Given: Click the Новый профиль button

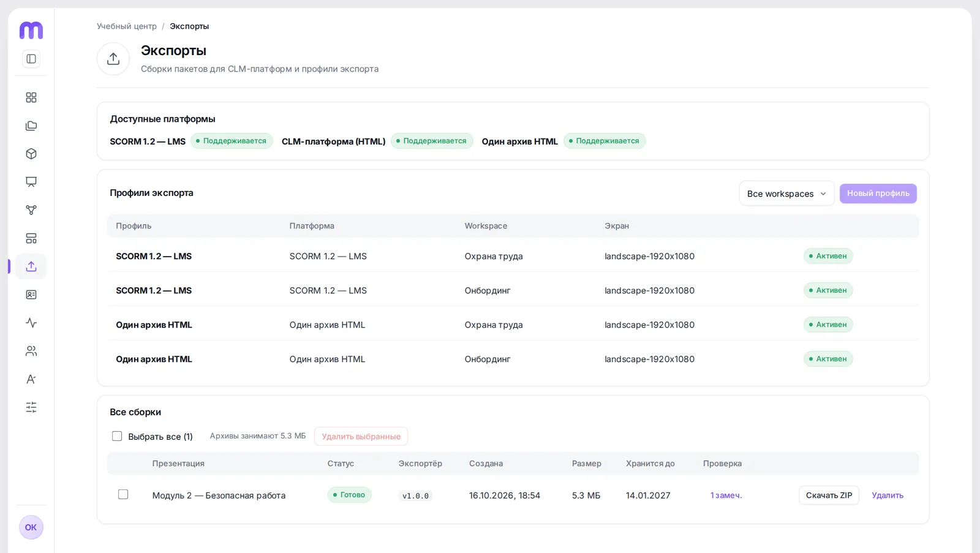Looking at the screenshot, I should 878,194.
